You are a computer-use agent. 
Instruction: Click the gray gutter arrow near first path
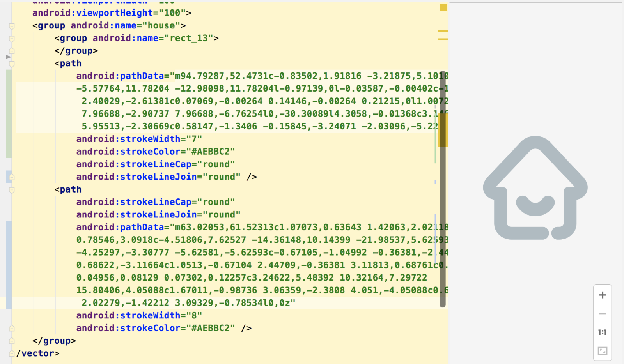click(8, 57)
